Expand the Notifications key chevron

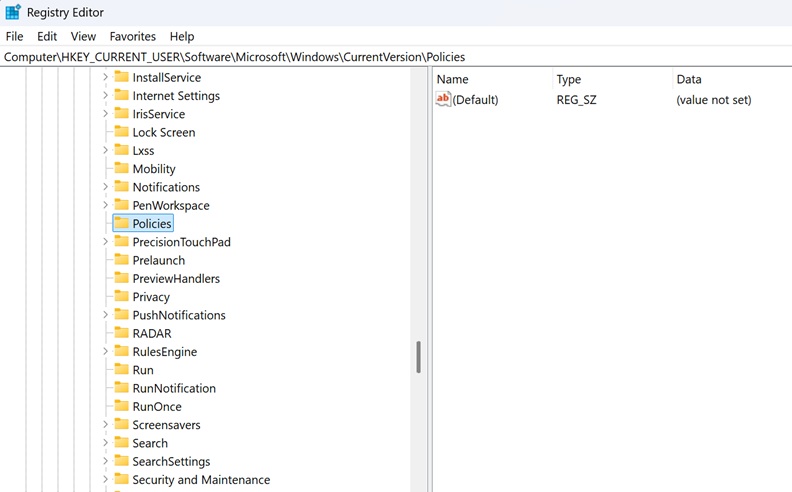click(x=105, y=187)
